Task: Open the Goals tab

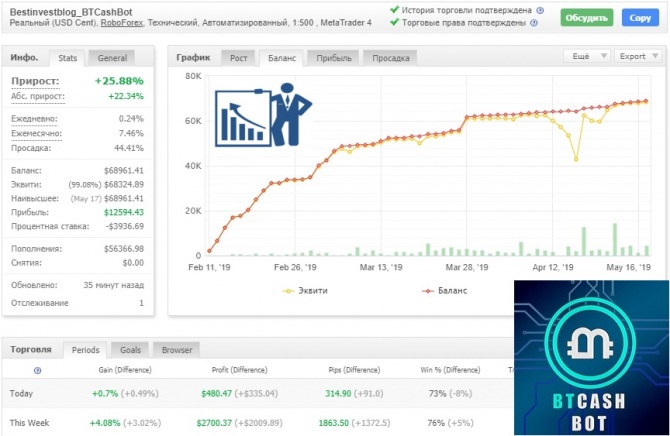Action: click(x=130, y=350)
